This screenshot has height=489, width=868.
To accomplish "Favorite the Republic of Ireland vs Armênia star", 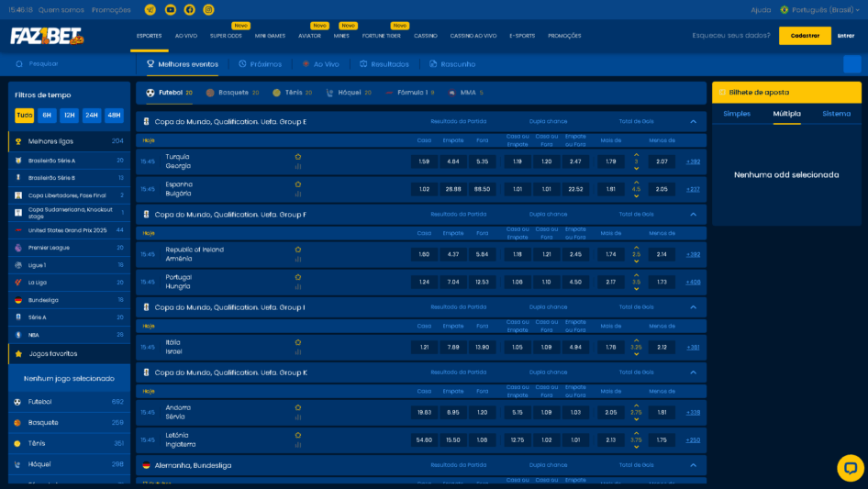I will pos(298,250).
